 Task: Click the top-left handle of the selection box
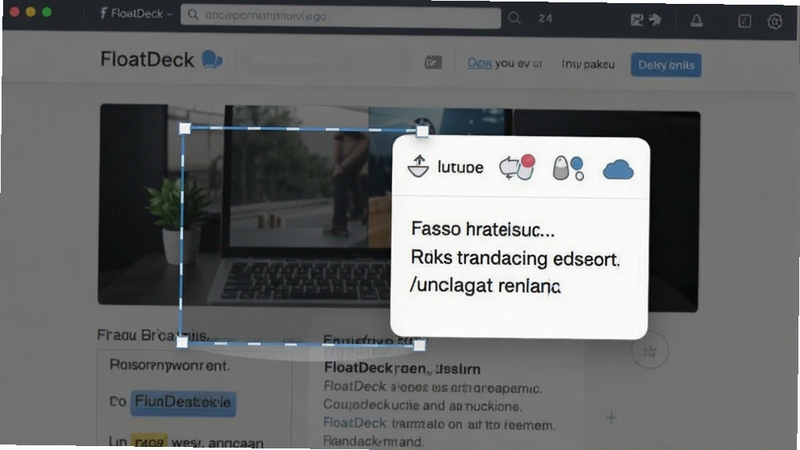185,128
